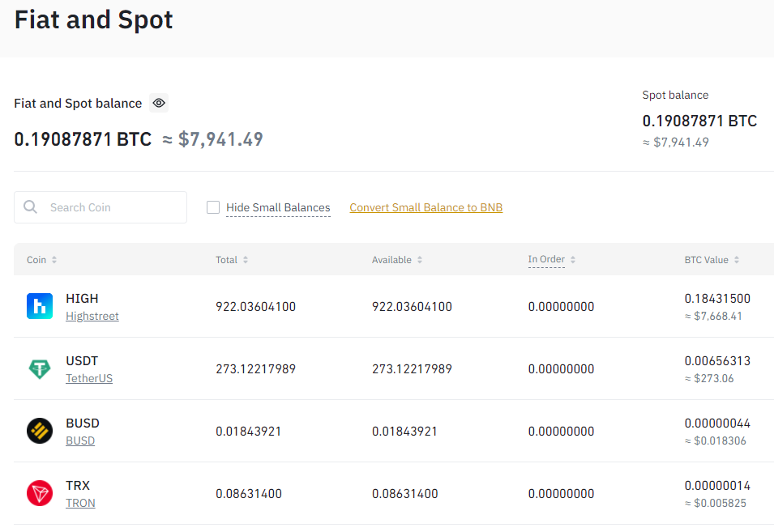This screenshot has width=774, height=532.
Task: Select BUSD total 0.01843921
Action: click(248, 432)
